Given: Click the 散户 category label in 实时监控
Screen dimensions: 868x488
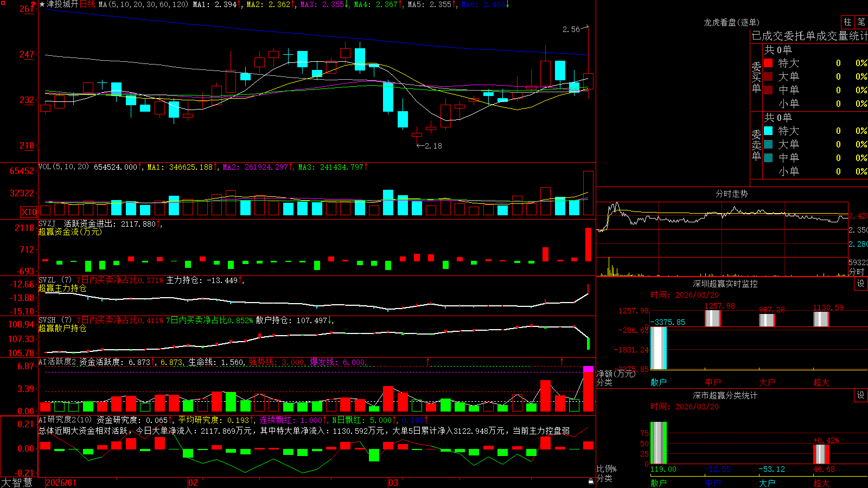Looking at the screenshot, I should point(659,382).
